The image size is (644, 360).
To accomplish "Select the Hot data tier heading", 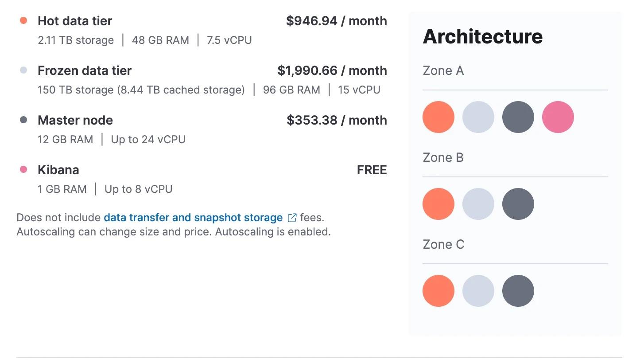I will [x=75, y=21].
